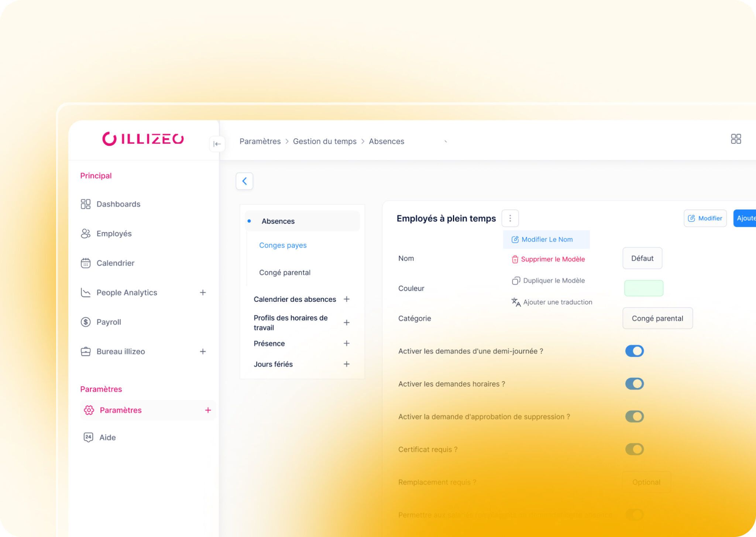Collapse the sidebar with the arrow icon
Viewport: 756px width, 537px height.
217,144
